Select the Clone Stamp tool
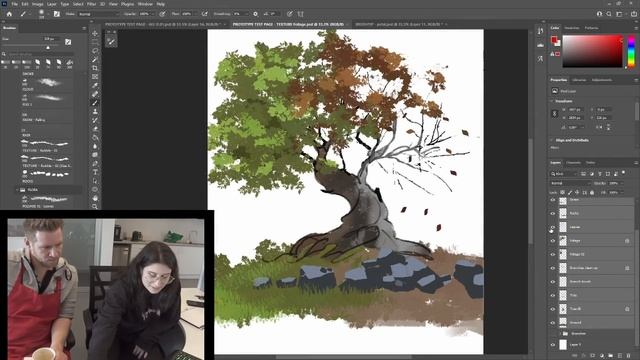Viewport: 640px width, 360px height. pos(95,111)
